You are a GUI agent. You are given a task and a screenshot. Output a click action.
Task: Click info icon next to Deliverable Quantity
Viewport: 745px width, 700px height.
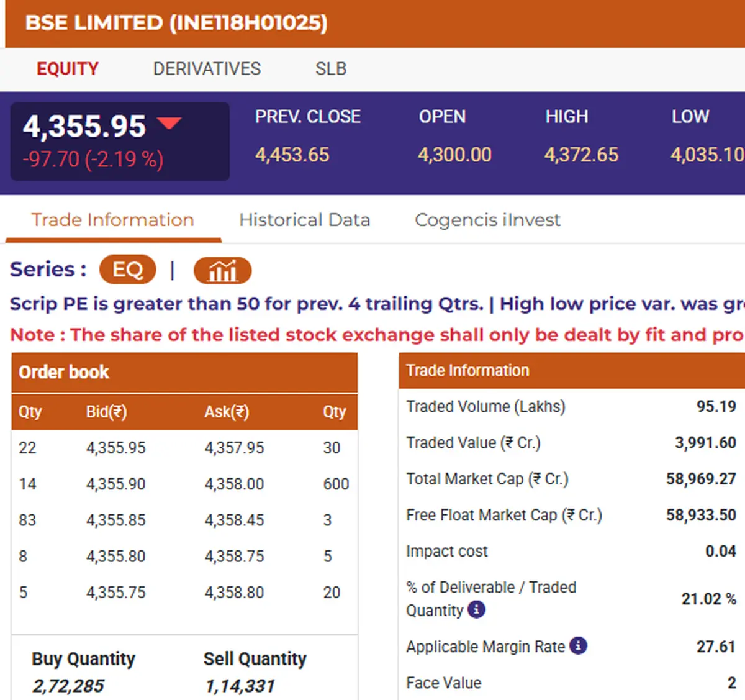point(476,610)
